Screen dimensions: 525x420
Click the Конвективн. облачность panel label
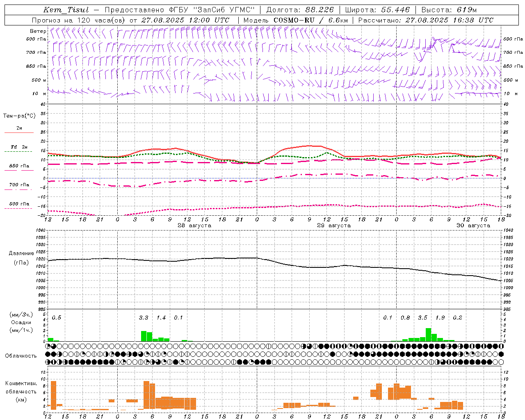[x=21, y=388]
